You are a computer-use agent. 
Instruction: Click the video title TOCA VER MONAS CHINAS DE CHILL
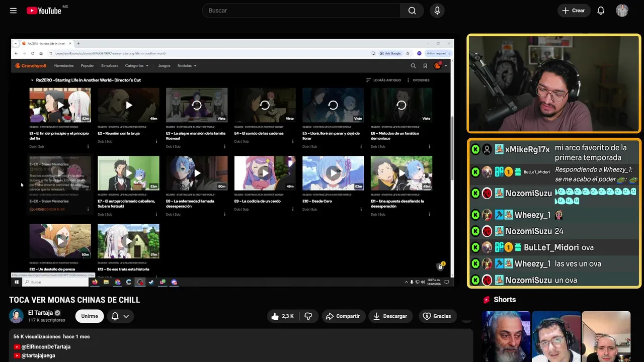click(74, 300)
